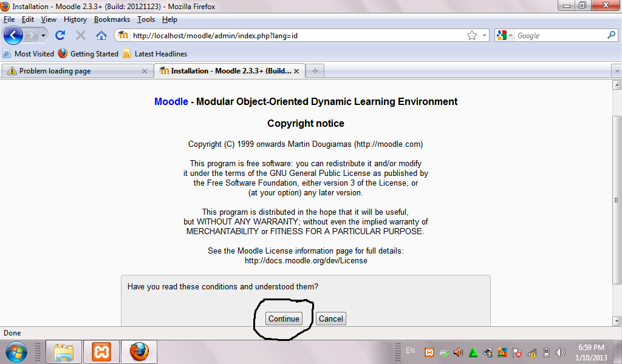
Task: Click the forward navigation arrow
Action: coord(32,36)
